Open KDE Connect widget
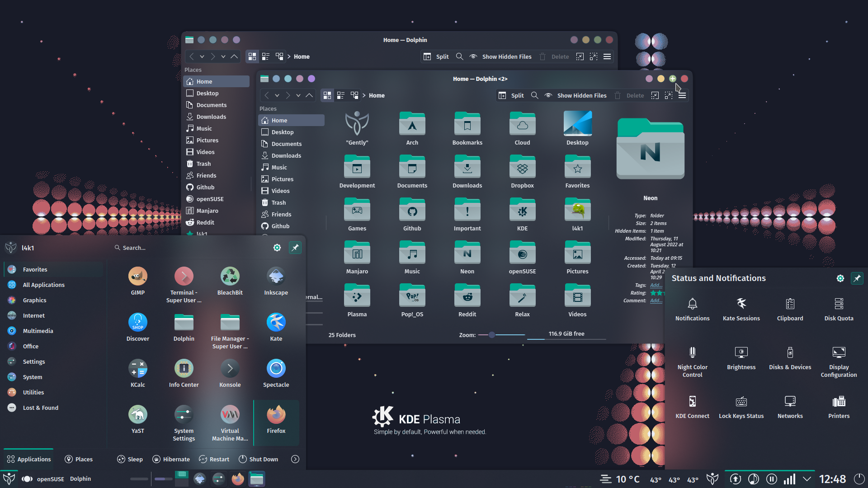The image size is (868, 488). 693,407
